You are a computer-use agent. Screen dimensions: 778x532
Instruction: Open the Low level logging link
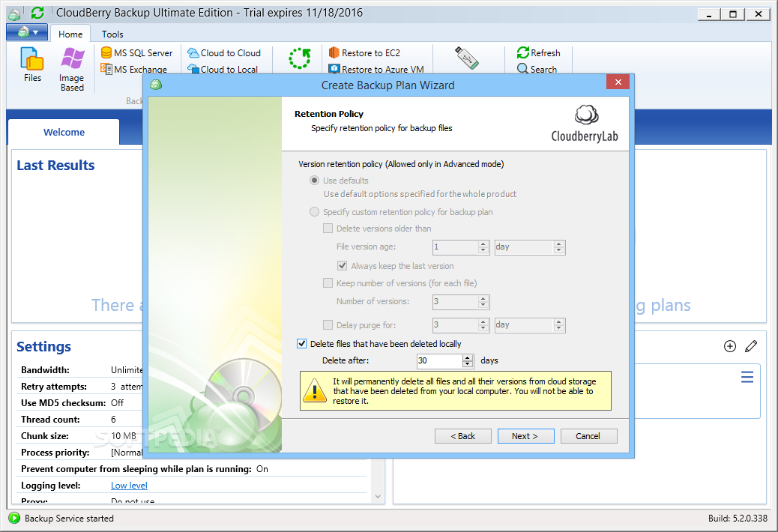(x=129, y=486)
